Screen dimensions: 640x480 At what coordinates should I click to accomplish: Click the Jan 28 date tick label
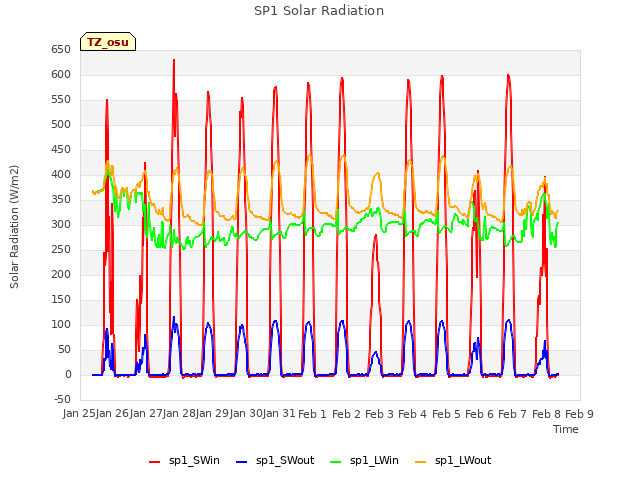[x=180, y=414]
